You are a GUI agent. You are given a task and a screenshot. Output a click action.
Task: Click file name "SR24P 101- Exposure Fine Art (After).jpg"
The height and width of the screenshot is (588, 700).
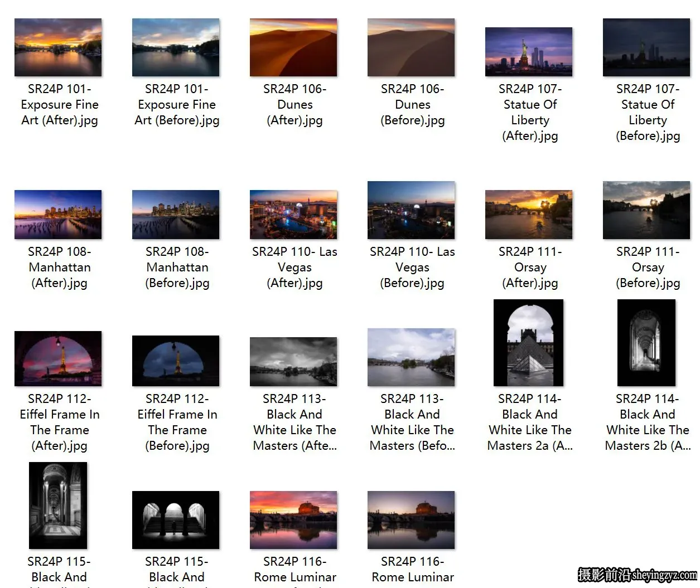(60, 105)
